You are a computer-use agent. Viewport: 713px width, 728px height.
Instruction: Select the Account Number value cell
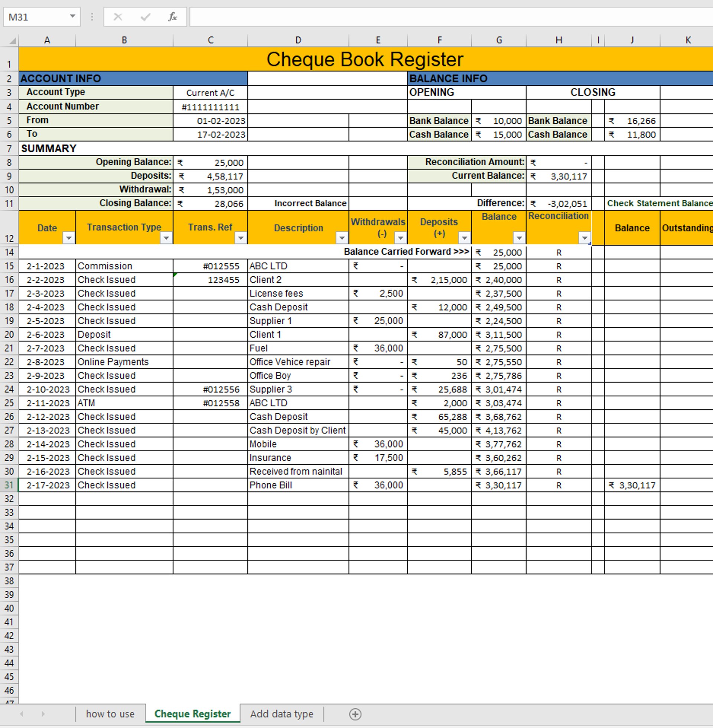coord(210,107)
